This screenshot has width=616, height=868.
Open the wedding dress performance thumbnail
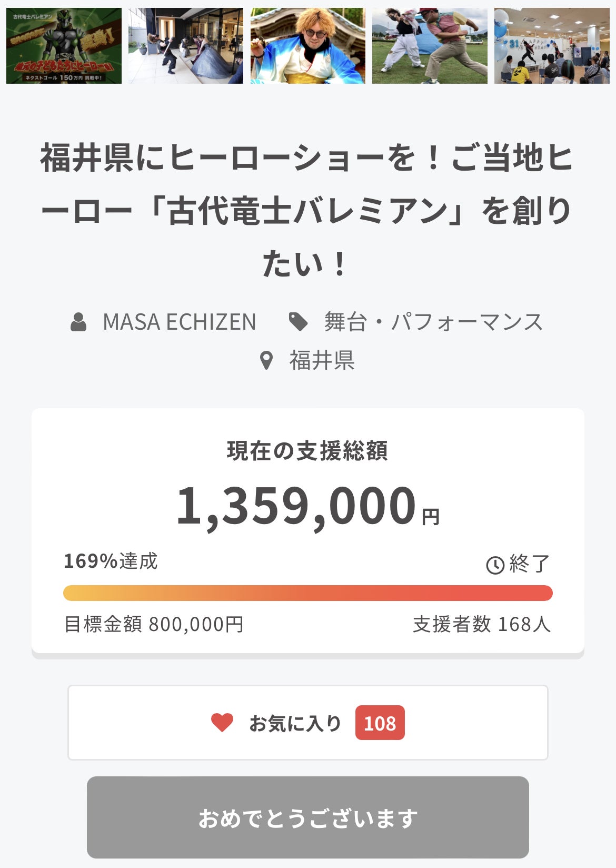[x=186, y=46]
